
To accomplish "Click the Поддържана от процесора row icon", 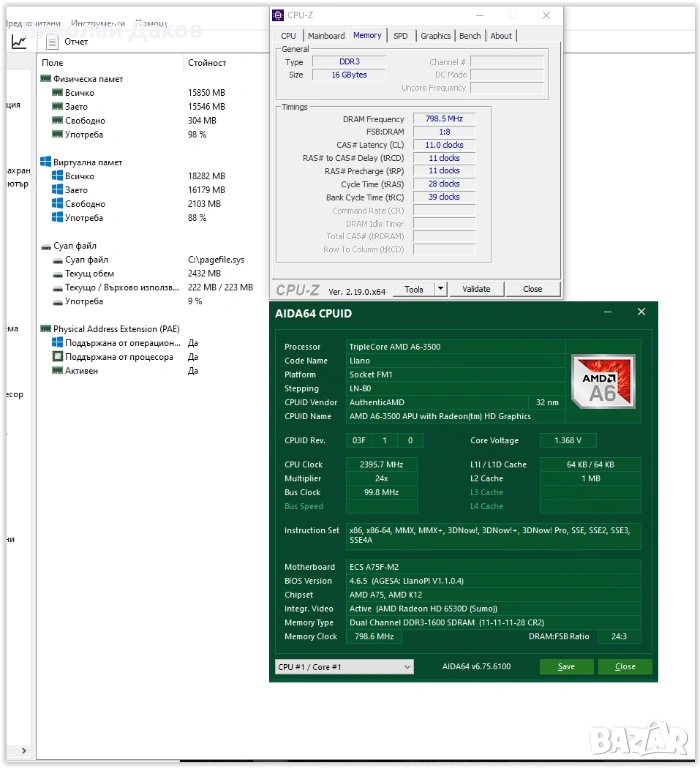I will [58, 357].
